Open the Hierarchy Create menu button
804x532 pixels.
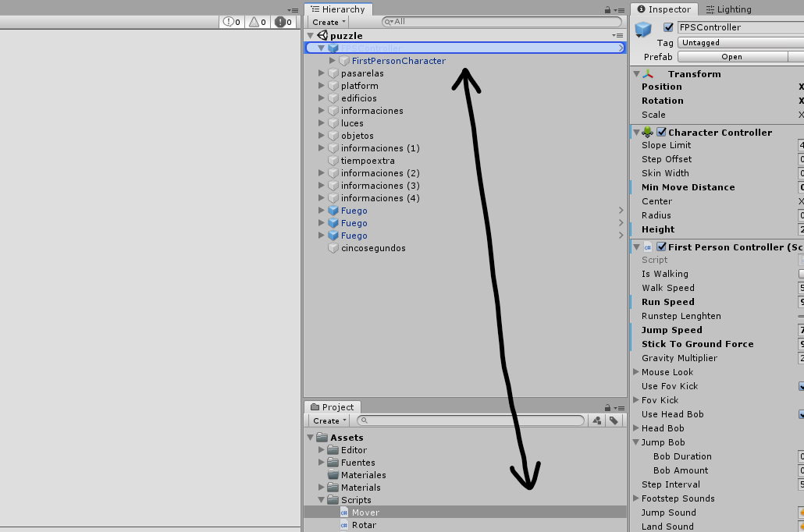329,22
